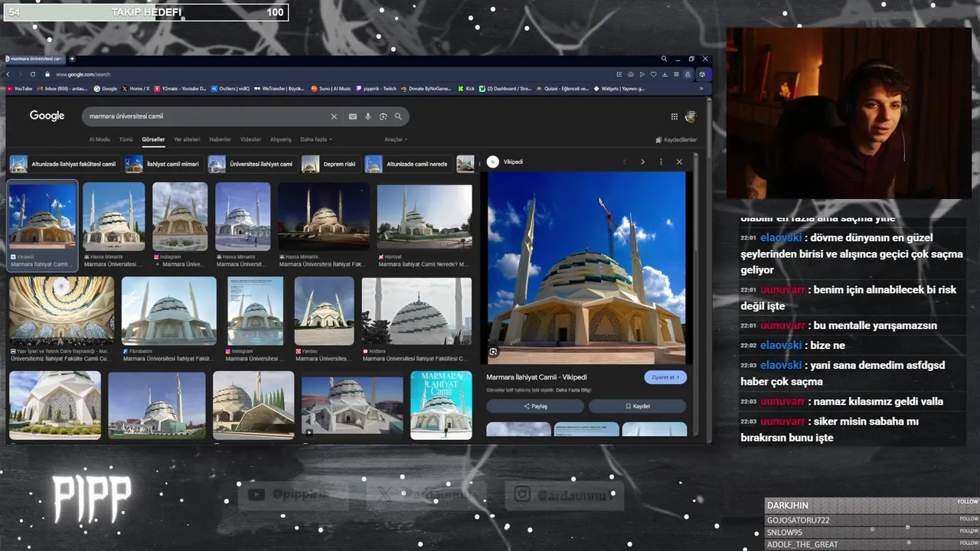Open the 'Daha fazla' dropdown
The image size is (980, 551).
point(315,139)
